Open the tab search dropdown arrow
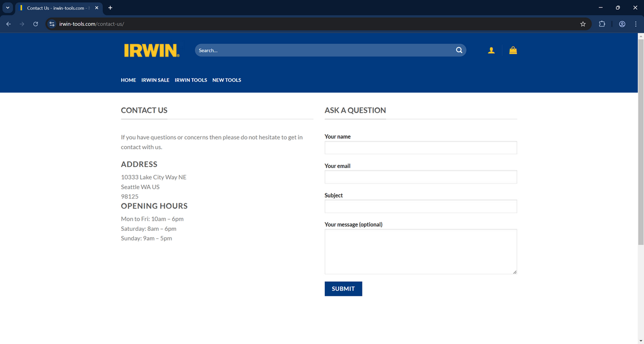Viewport: 644px width, 344px height. coord(7,8)
